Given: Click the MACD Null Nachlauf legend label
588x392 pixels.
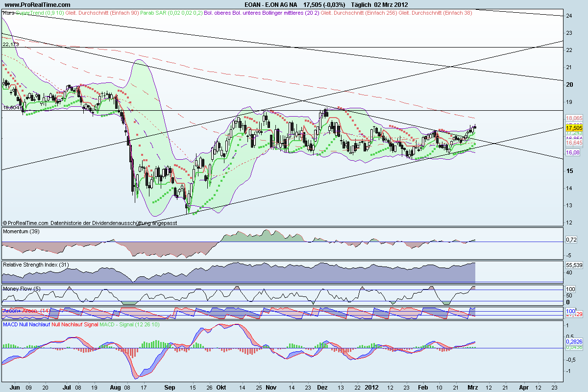Looking at the screenshot, I should pos(26,324).
